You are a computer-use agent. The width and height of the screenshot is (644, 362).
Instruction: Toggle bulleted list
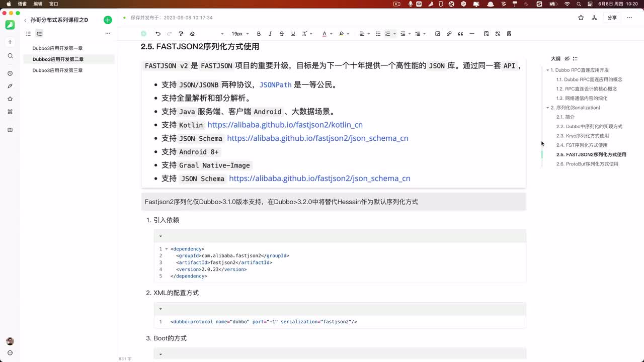tap(378, 34)
